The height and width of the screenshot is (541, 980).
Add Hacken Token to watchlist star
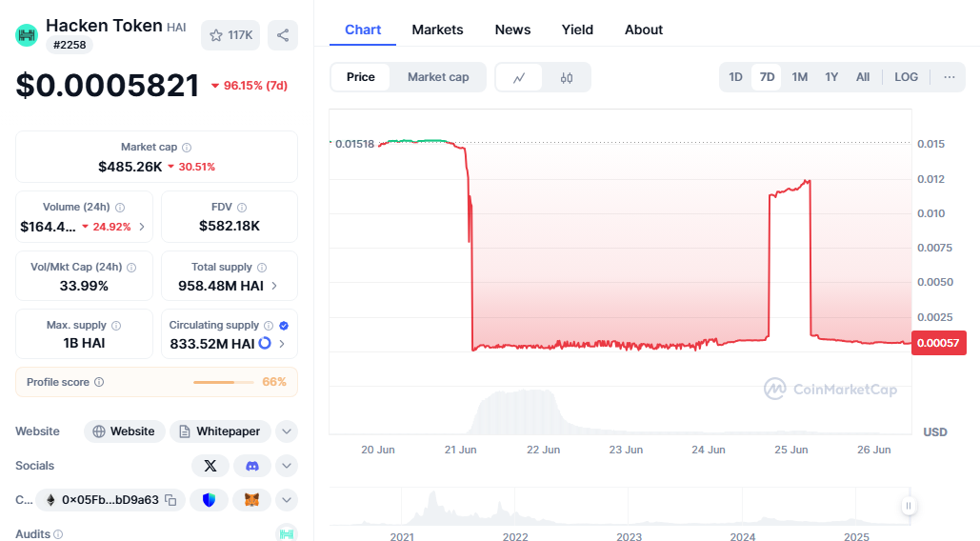click(215, 35)
